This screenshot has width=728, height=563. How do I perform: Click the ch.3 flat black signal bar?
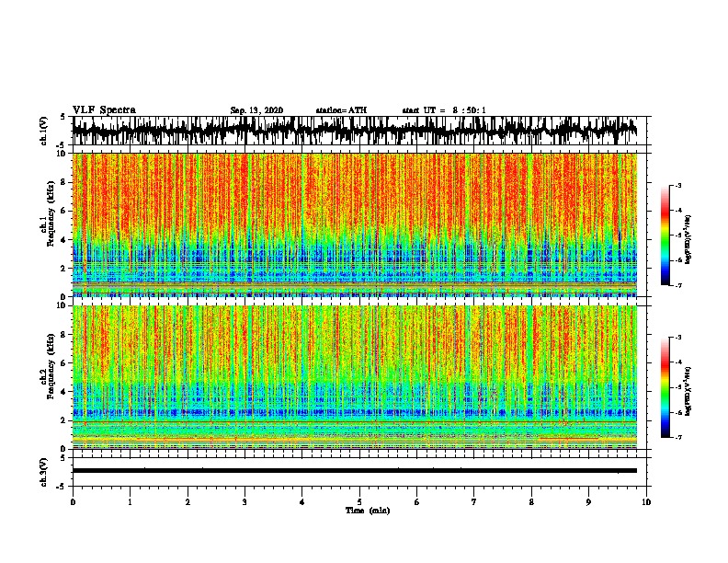[x=355, y=471]
